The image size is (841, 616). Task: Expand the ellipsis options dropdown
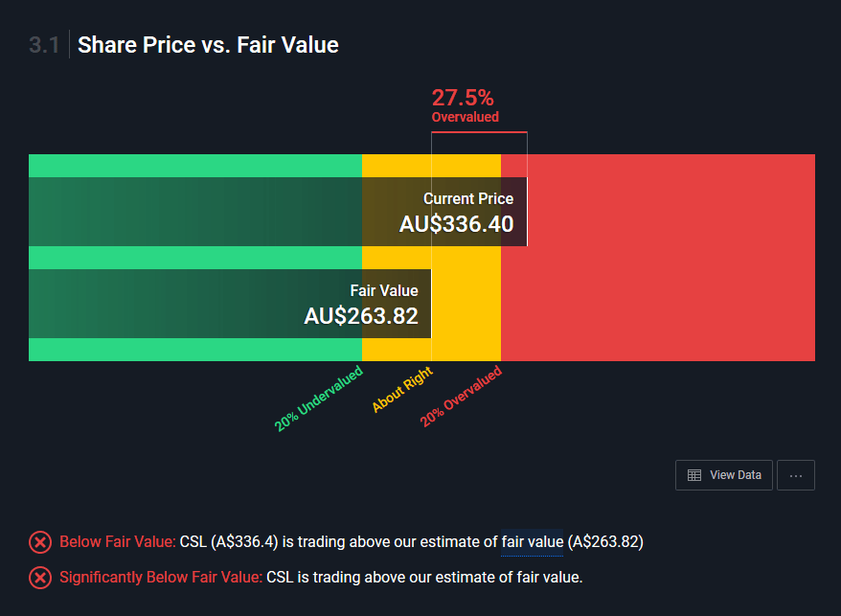pyautogui.click(x=795, y=474)
